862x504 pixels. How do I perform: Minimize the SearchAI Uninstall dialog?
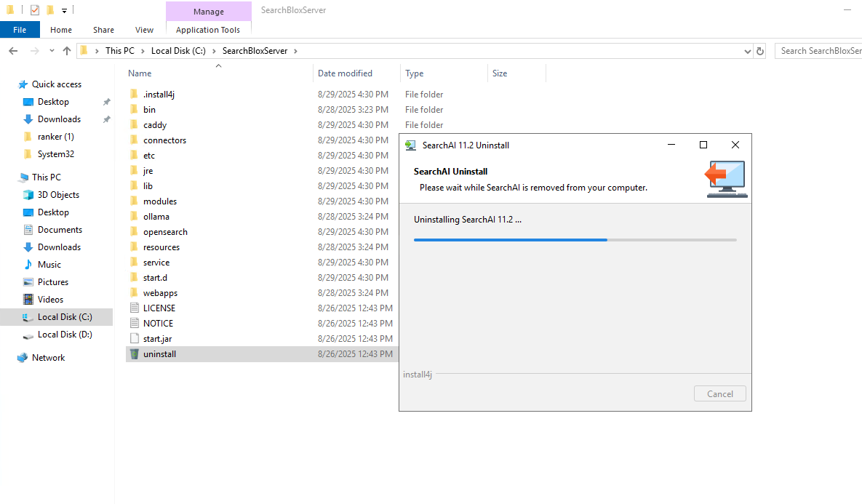point(671,145)
